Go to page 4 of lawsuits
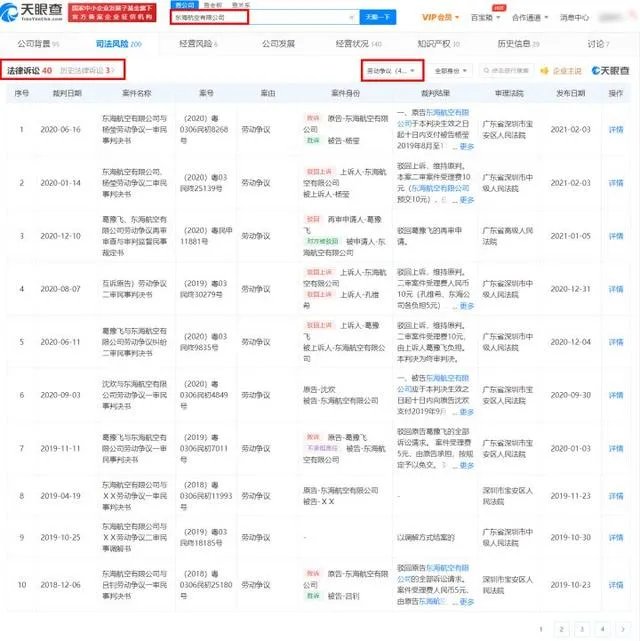Image resolution: width=640 pixels, height=641 pixels. [602, 629]
